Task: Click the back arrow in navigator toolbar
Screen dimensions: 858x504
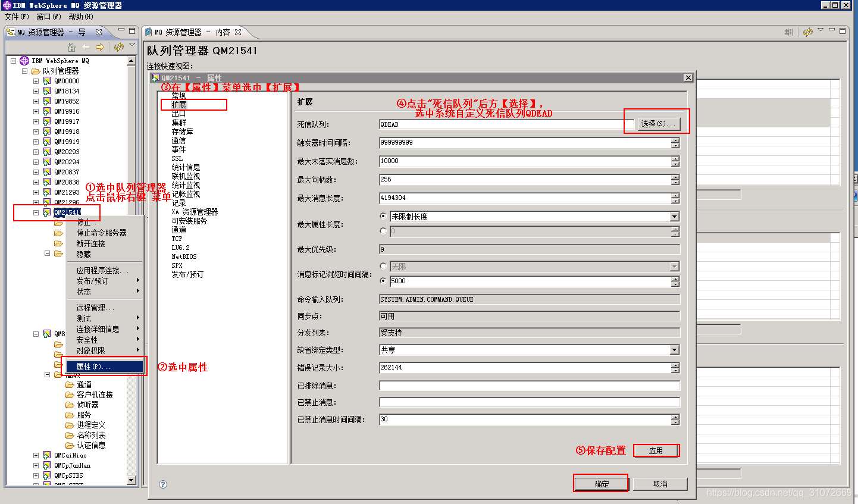Action: (86, 47)
